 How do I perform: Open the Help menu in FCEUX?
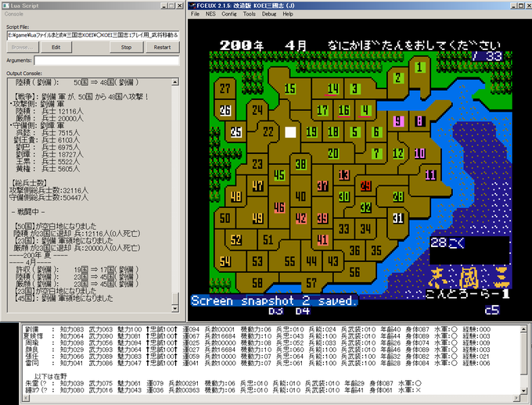[288, 14]
